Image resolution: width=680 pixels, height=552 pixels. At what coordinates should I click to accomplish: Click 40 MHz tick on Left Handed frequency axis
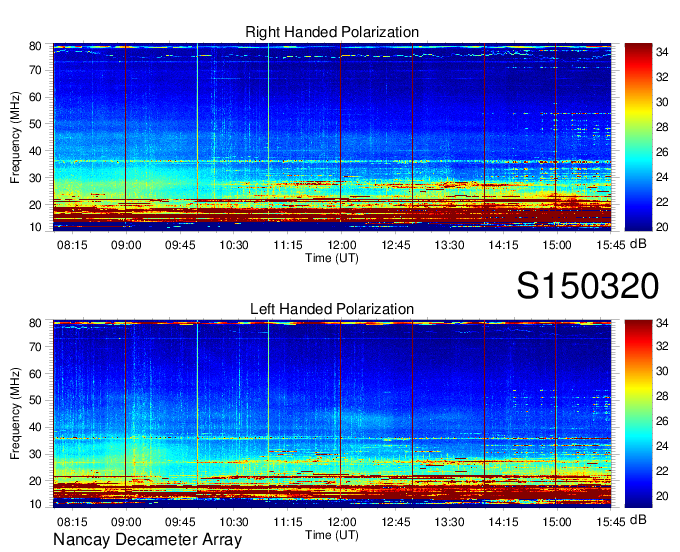tap(35, 428)
